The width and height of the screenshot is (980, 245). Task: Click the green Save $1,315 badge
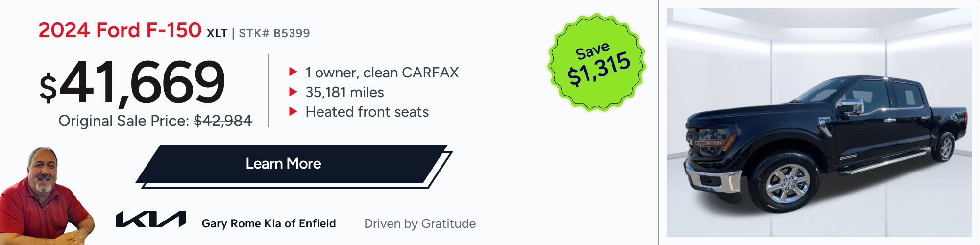coord(596,62)
